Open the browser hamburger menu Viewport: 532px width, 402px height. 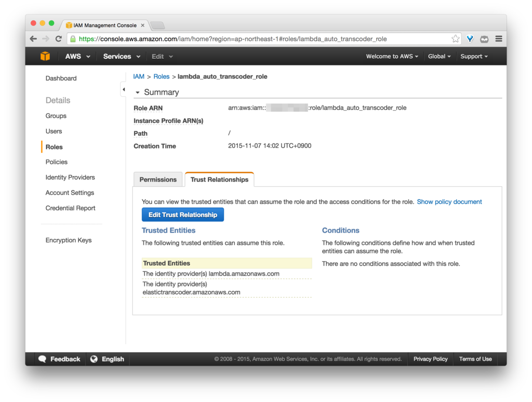click(498, 38)
